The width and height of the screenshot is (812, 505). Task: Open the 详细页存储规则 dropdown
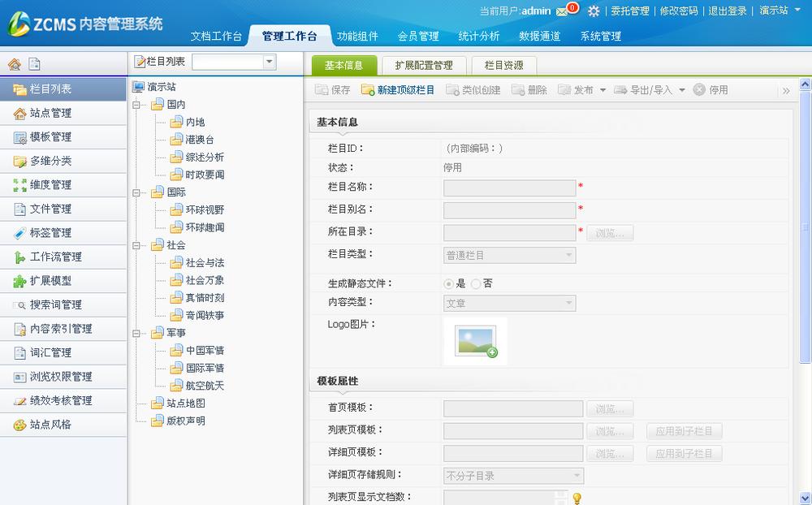(579, 476)
